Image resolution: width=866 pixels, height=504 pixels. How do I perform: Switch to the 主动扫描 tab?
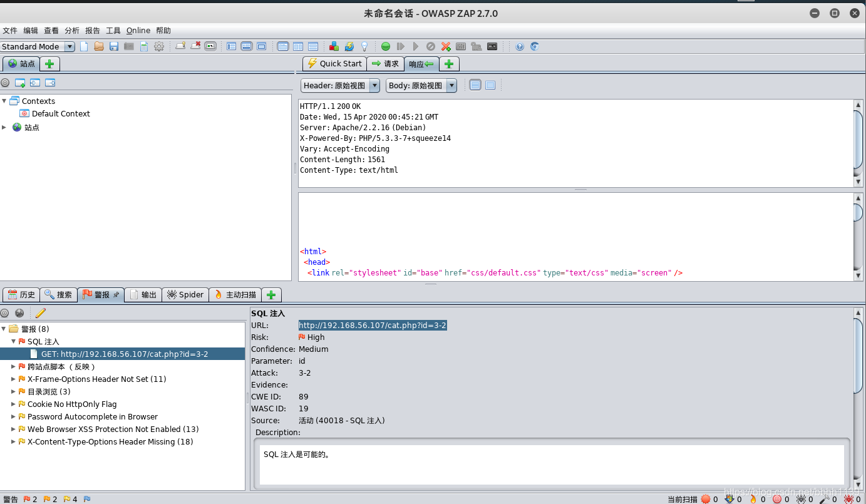click(x=235, y=294)
